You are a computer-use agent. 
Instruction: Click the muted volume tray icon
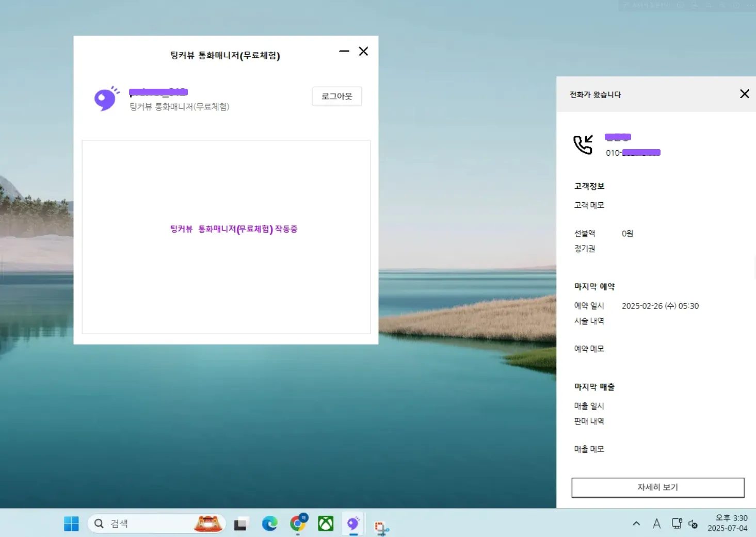click(x=693, y=524)
